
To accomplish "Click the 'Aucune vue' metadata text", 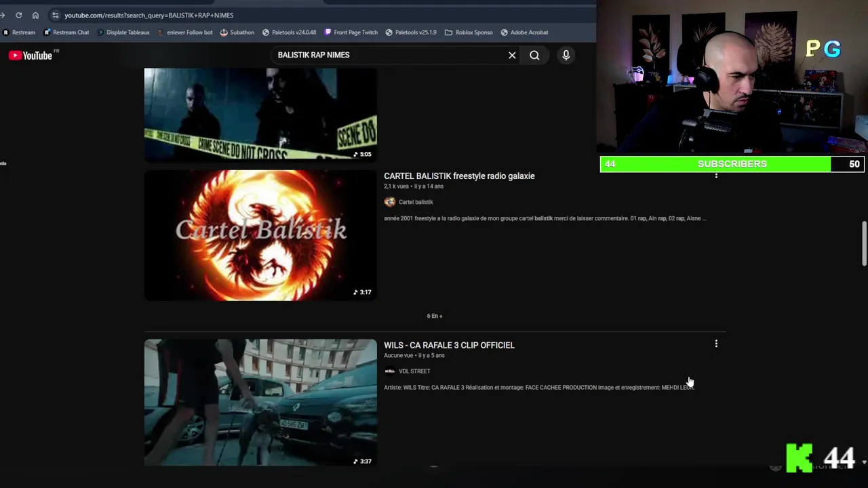I will point(399,355).
